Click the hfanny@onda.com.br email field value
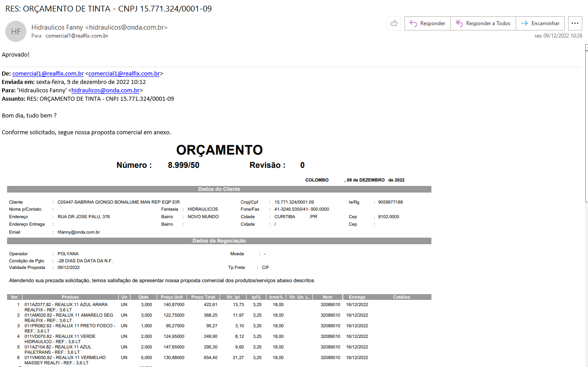This screenshot has height=367, width=588. [x=79, y=232]
